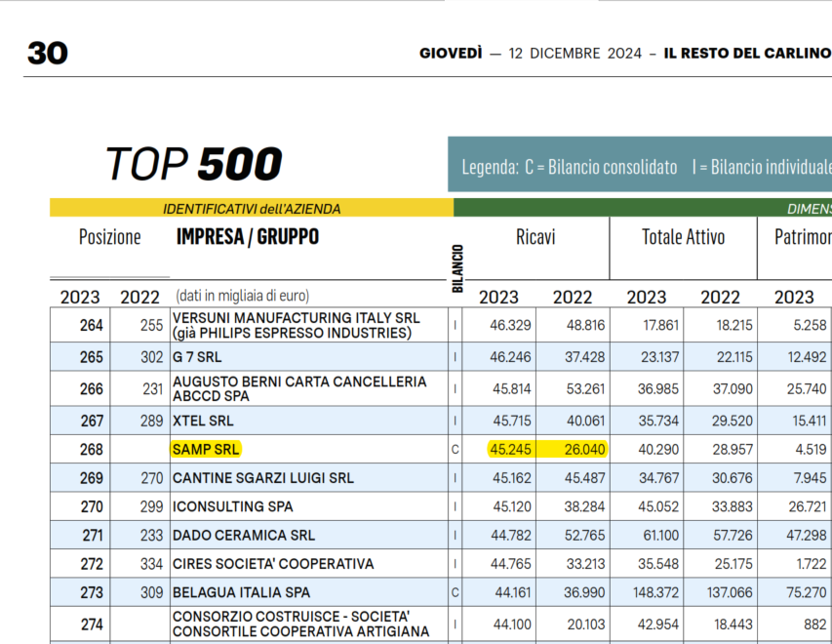Screen dimensions: 832x644
Task: Click the IL RESTO DEL CARLINO header text
Action: click(x=747, y=53)
